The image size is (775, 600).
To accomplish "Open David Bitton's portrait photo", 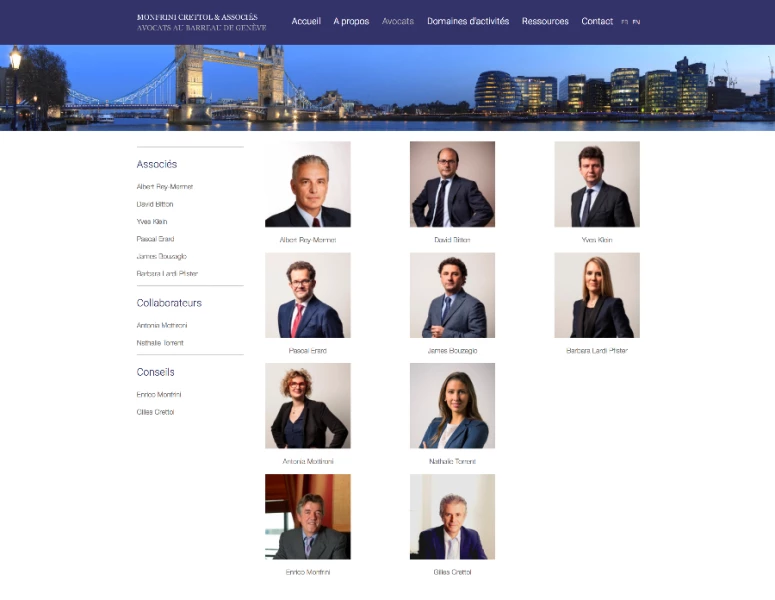I will (452, 184).
